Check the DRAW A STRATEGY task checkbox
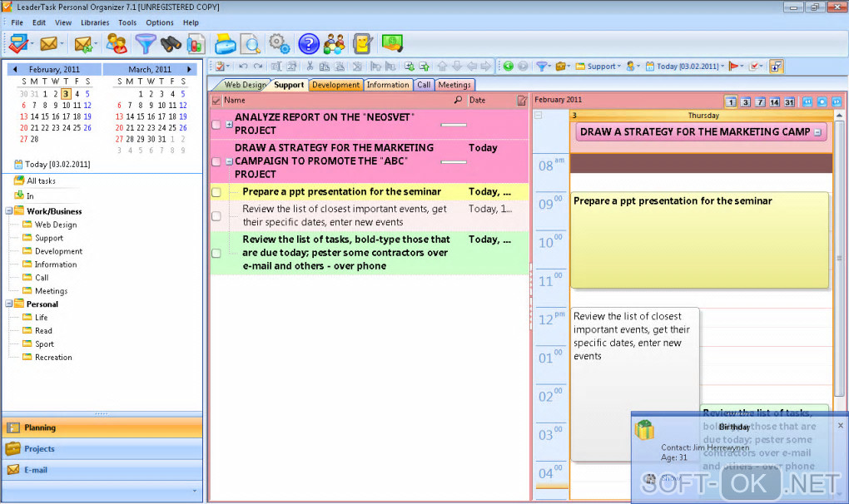The width and height of the screenshot is (849, 504). [216, 161]
